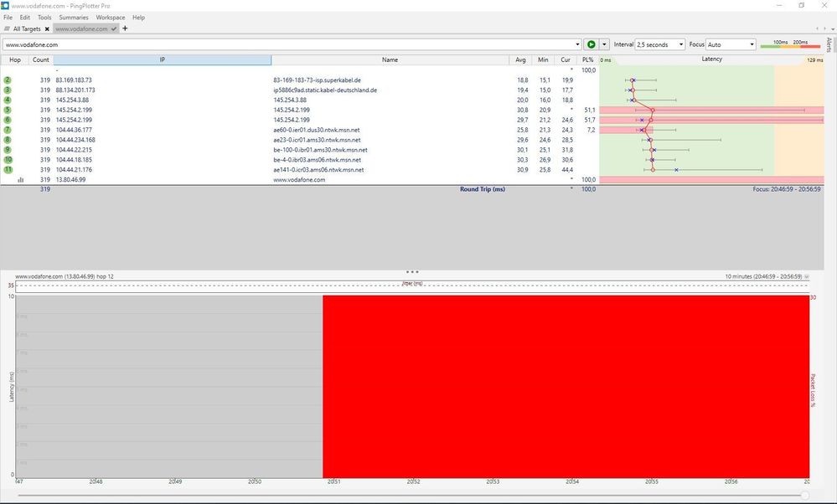This screenshot has width=837, height=504.
Task: Click the PingPlotter icon in the title bar
Action: 8,5
